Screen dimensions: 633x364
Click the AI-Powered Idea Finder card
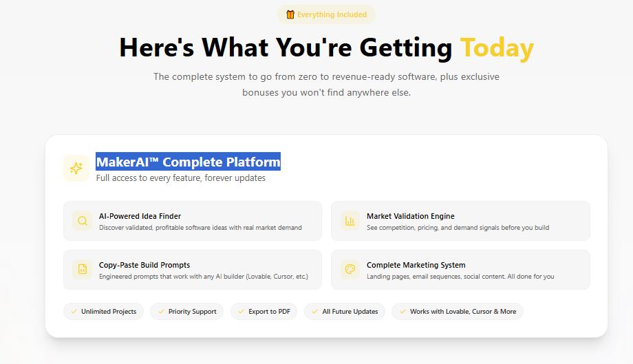tap(192, 221)
